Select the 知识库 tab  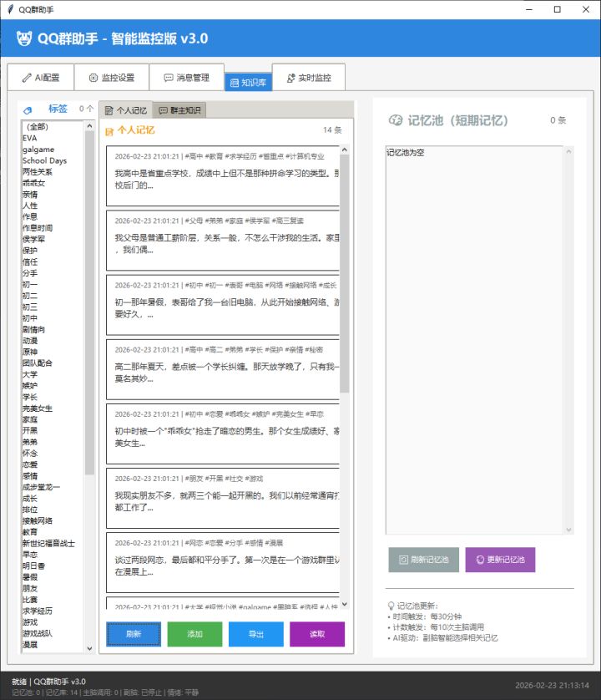point(248,82)
